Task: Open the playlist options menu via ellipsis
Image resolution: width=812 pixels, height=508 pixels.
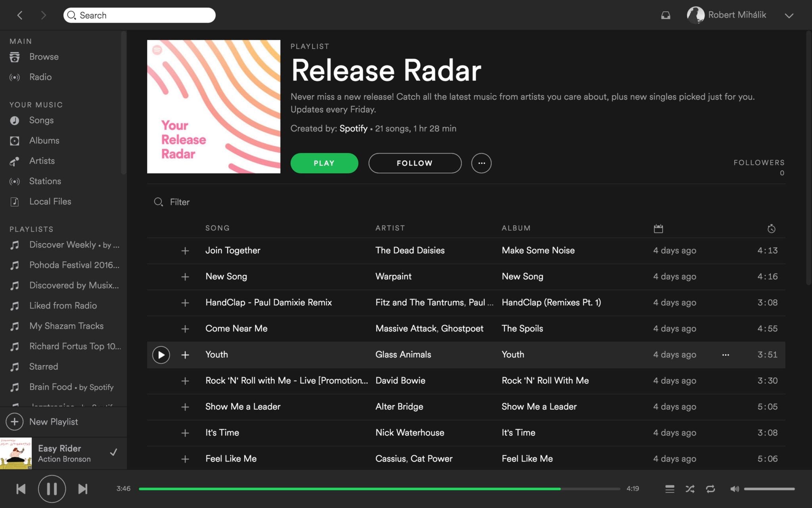Action: coord(481,163)
